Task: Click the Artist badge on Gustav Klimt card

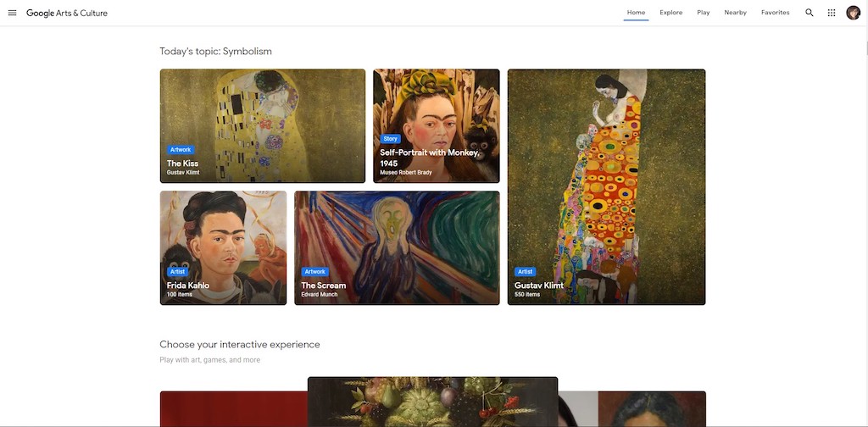Action: [525, 272]
